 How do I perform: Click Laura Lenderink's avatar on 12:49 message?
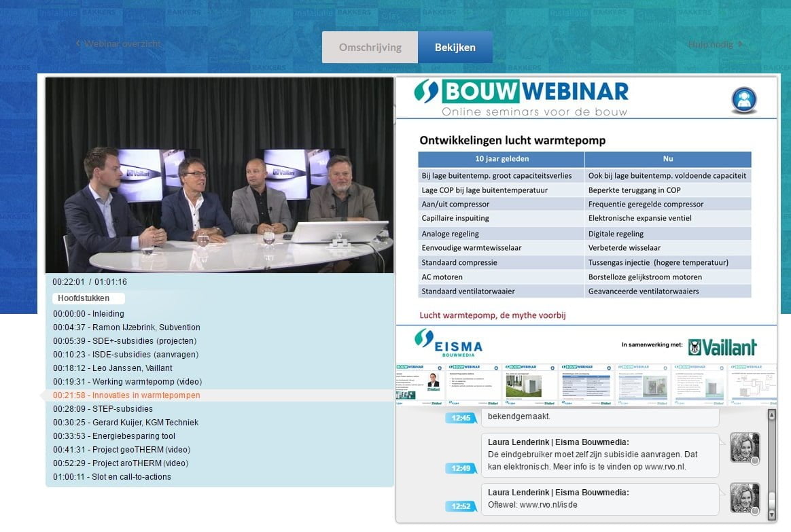point(744,448)
